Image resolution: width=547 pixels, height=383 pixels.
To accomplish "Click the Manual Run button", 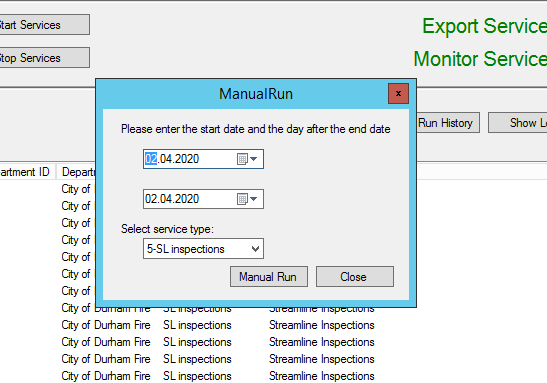I will coord(269,277).
